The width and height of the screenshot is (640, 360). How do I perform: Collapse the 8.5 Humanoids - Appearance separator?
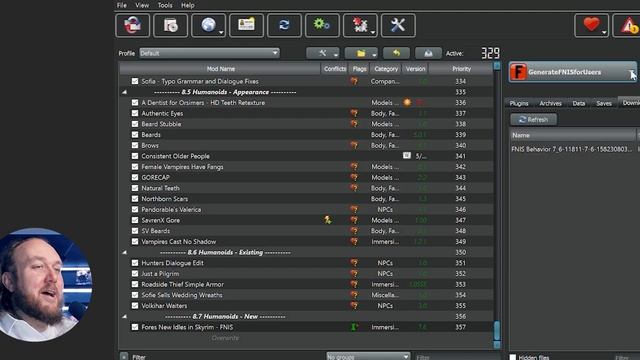pos(124,92)
